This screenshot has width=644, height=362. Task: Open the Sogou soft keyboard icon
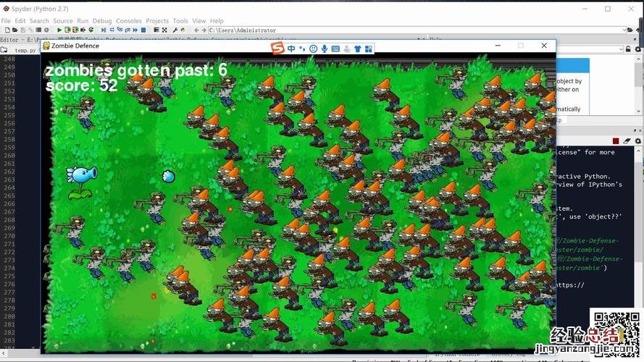(x=335, y=49)
